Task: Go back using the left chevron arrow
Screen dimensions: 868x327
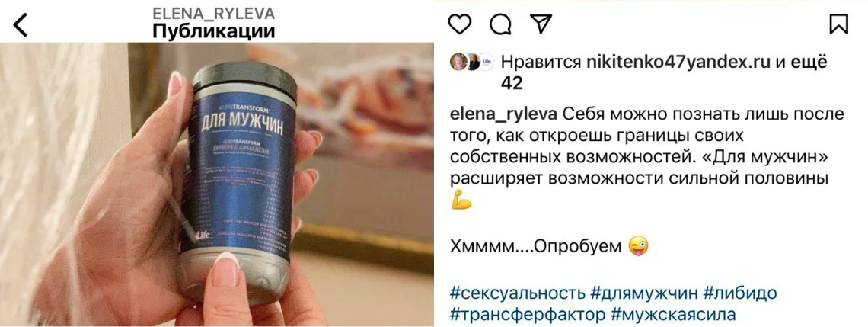Action: [x=20, y=25]
